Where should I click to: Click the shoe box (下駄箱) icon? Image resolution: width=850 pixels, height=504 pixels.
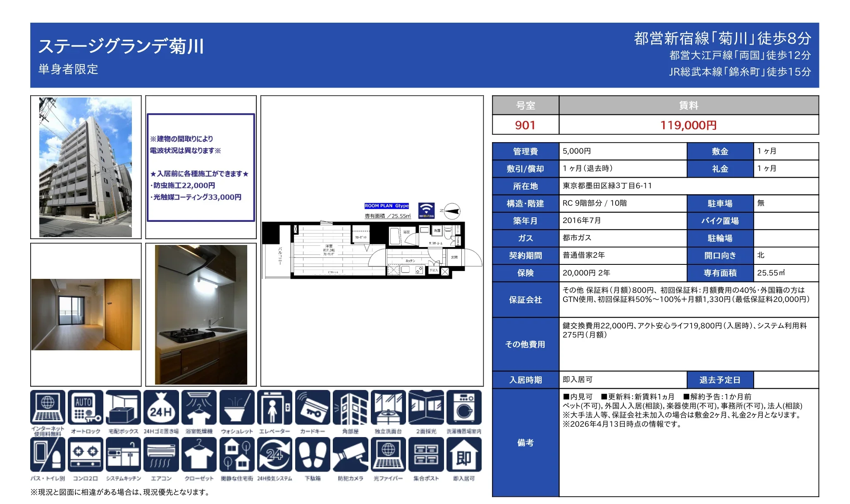tap(313, 454)
